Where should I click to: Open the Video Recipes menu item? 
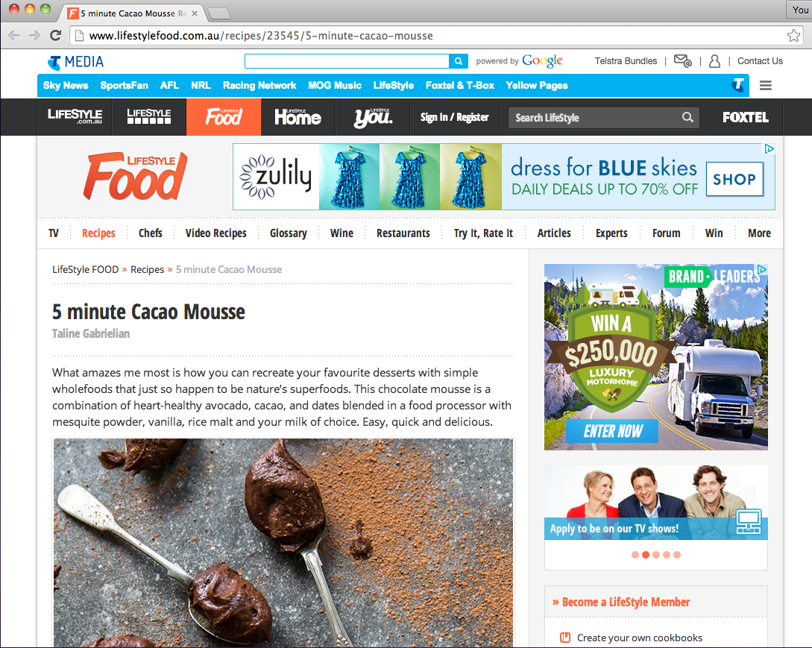coord(215,233)
